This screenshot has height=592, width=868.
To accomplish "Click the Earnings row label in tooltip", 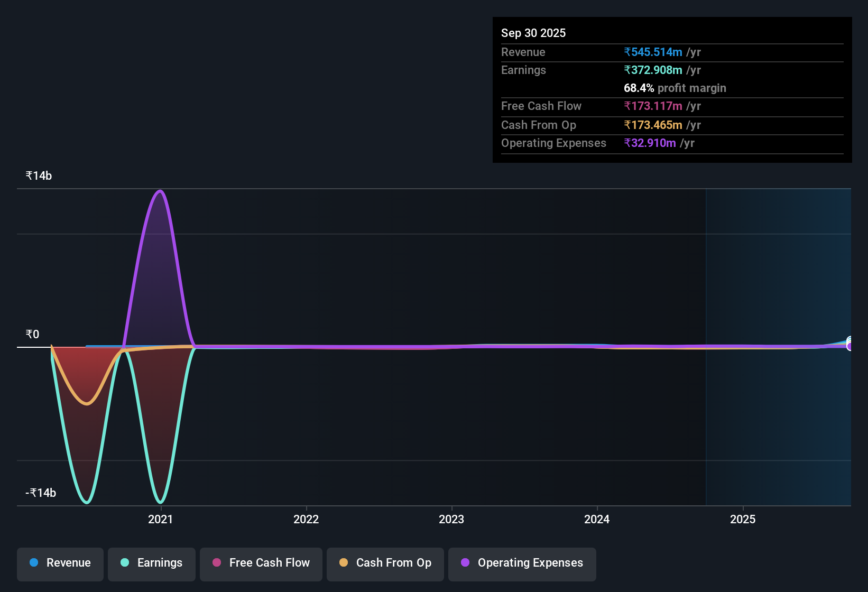I will click(x=523, y=70).
